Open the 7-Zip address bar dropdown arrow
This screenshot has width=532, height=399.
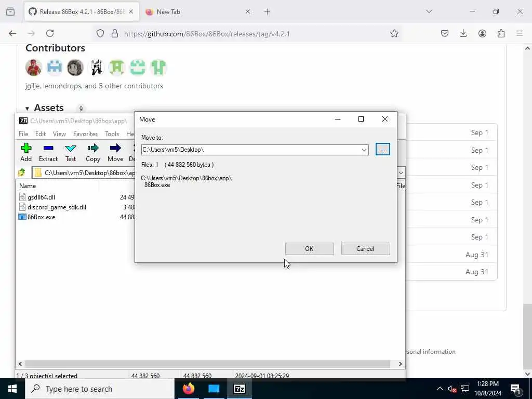pos(401,172)
